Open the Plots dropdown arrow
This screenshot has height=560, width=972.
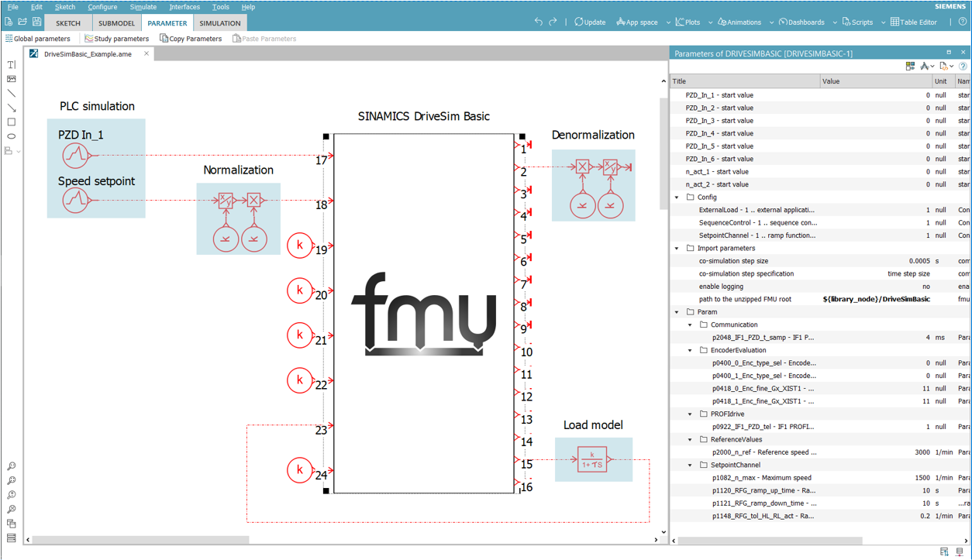pos(710,22)
